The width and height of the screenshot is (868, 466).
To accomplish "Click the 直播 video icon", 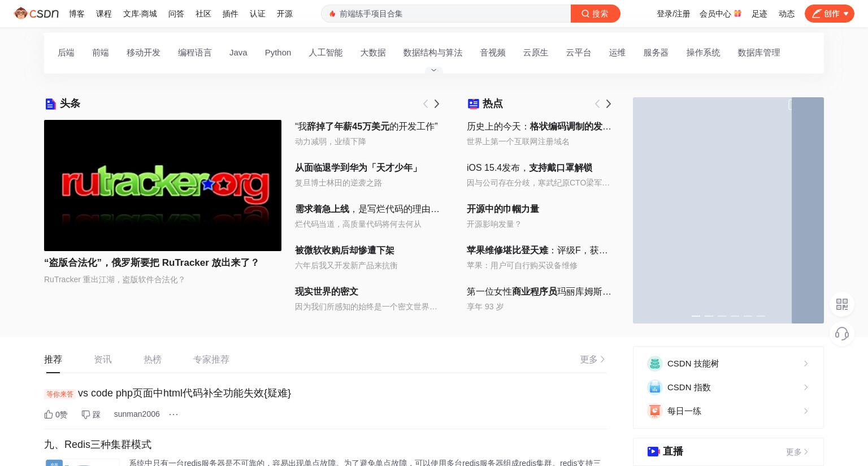I will point(653,451).
